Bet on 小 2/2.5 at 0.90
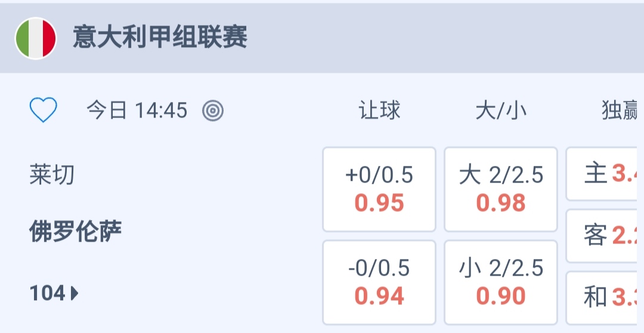This screenshot has height=333, width=644. pyautogui.click(x=501, y=282)
